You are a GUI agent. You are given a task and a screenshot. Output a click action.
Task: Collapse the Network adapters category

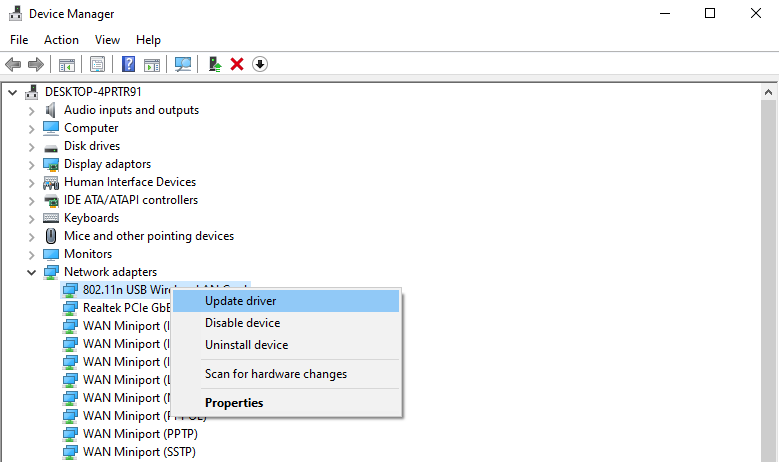click(x=31, y=272)
